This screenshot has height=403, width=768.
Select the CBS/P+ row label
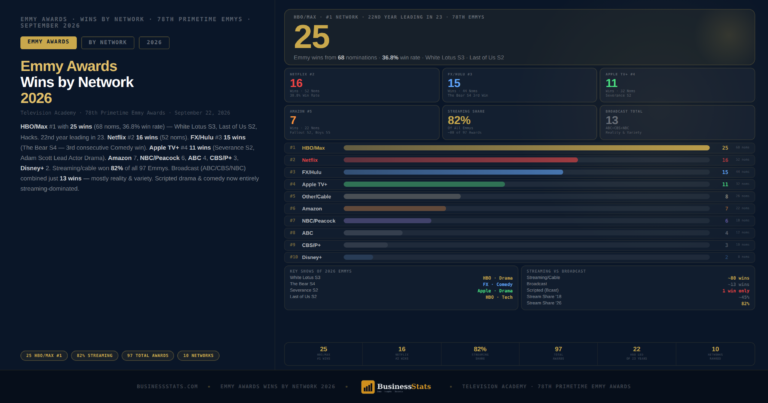(x=311, y=245)
